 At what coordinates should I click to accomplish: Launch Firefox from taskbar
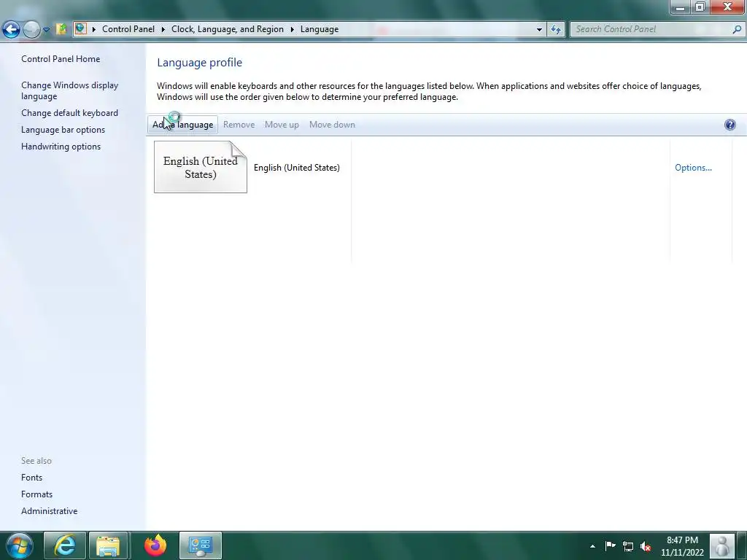(x=155, y=545)
